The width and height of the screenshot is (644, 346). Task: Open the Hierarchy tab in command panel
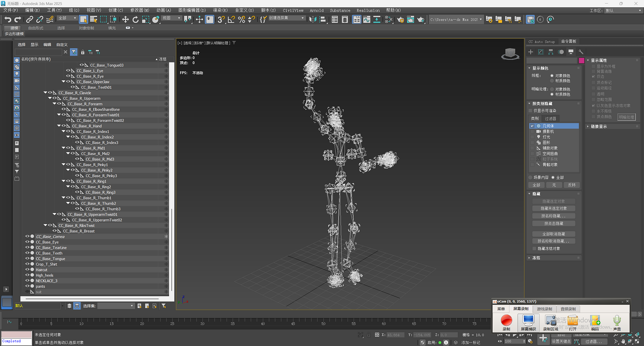pyautogui.click(x=551, y=52)
